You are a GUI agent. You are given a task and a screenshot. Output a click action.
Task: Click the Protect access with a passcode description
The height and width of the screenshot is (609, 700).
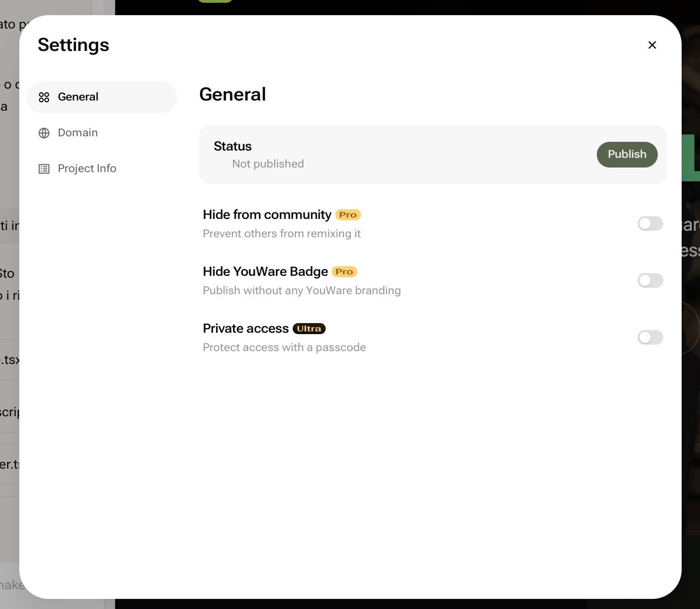tap(284, 347)
